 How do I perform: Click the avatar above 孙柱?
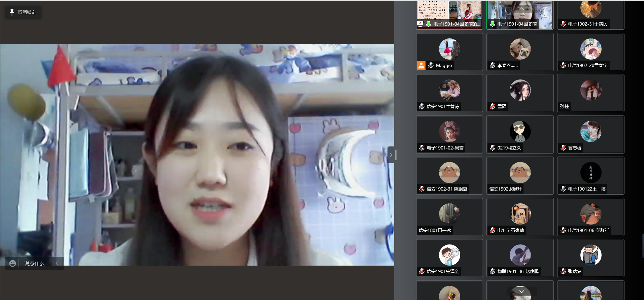coord(591,90)
